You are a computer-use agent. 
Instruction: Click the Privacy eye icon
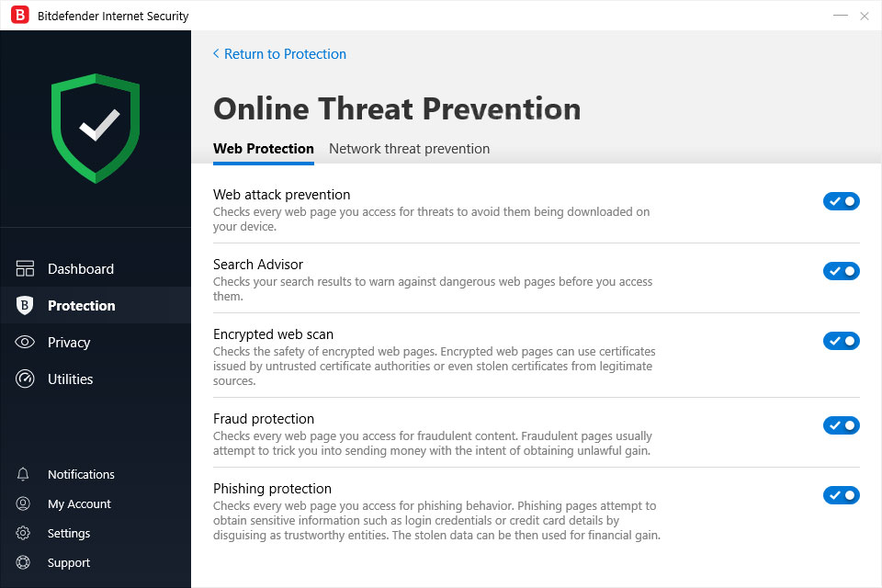tap(25, 343)
